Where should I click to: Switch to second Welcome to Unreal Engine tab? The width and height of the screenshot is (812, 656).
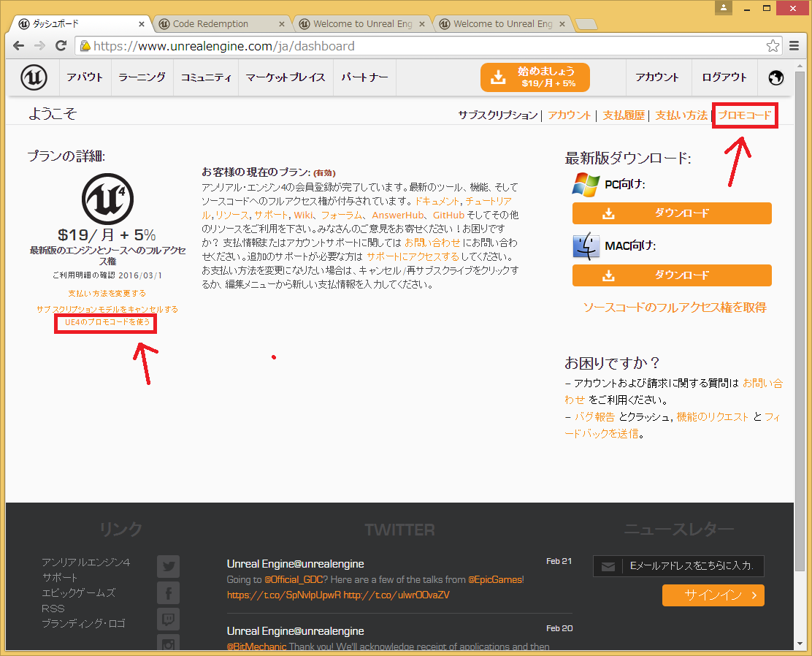[503, 24]
